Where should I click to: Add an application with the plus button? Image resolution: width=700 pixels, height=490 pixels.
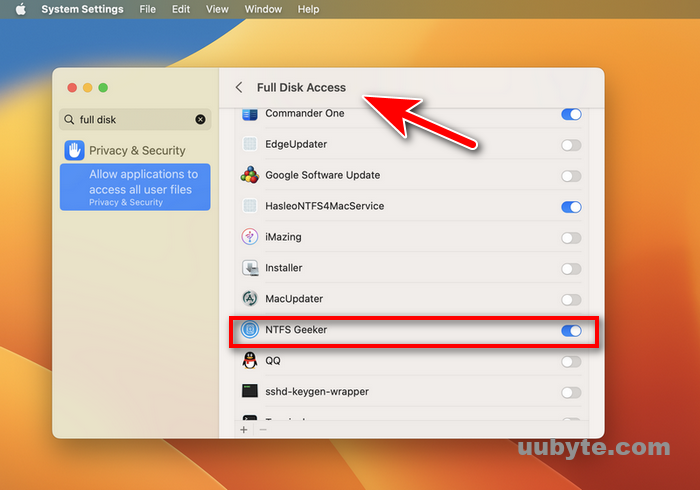coord(244,430)
